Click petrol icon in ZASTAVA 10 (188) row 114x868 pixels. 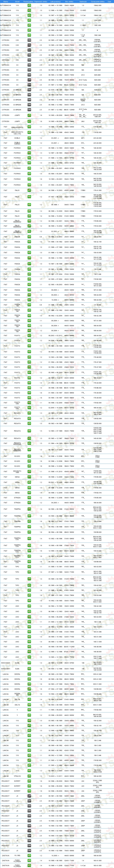(x=29, y=856)
